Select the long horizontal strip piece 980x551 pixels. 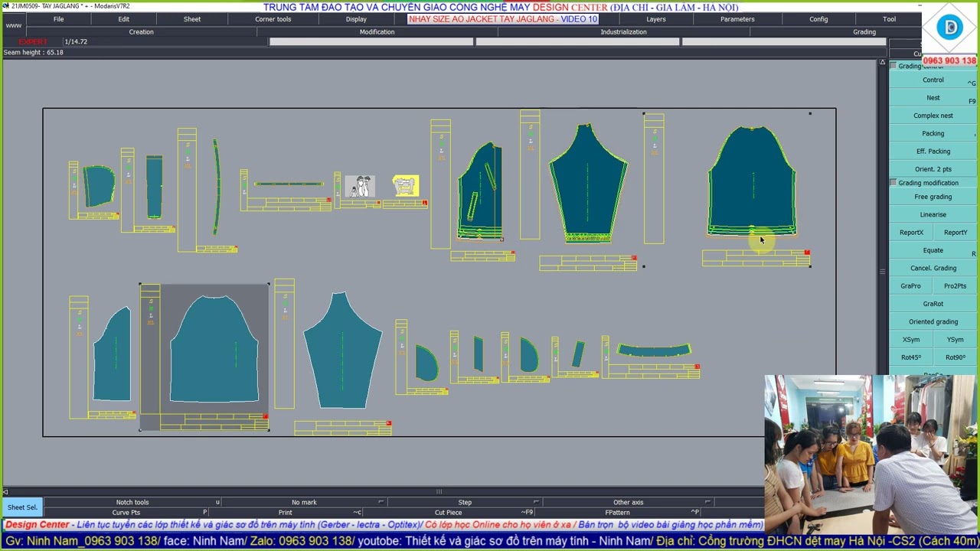click(289, 184)
